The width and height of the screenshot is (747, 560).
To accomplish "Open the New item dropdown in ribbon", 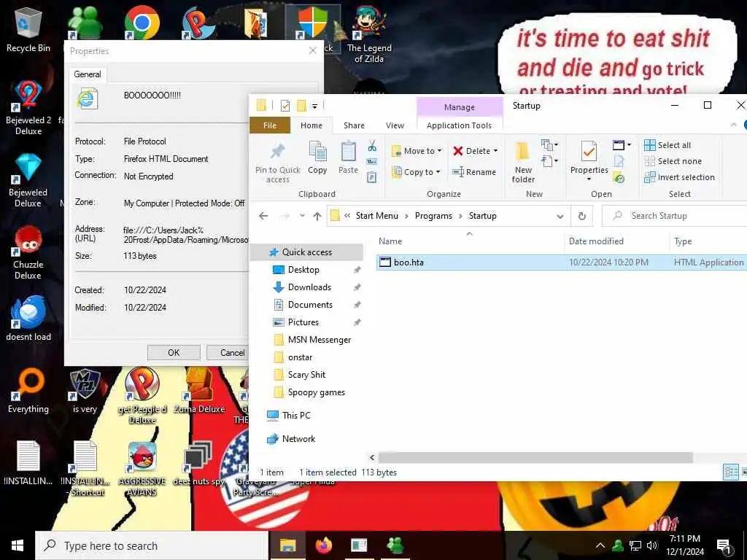I will coord(549,144).
